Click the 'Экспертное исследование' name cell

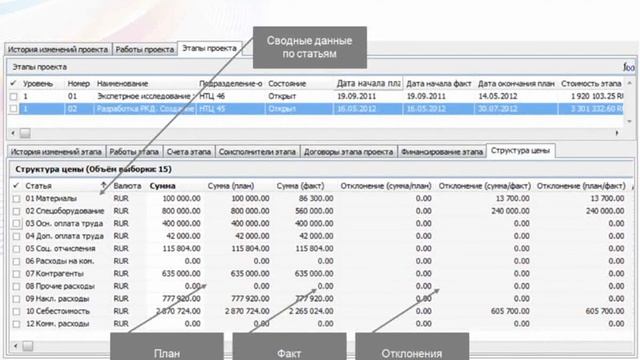point(144,96)
